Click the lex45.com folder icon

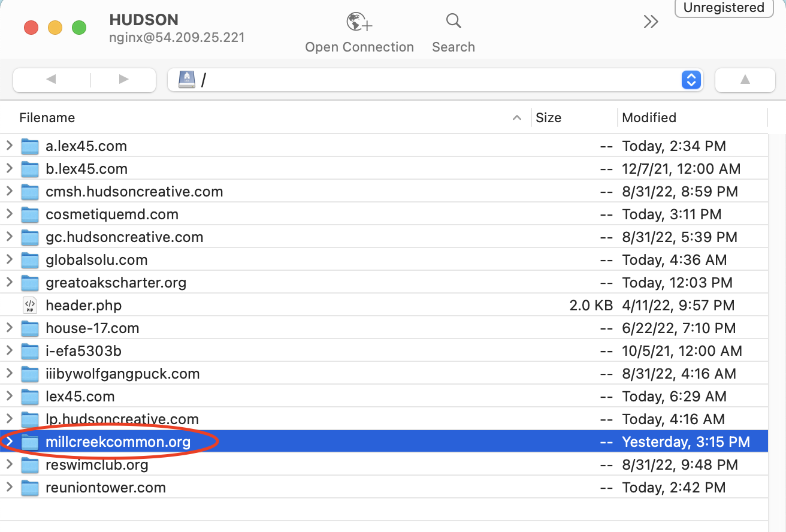click(x=30, y=397)
